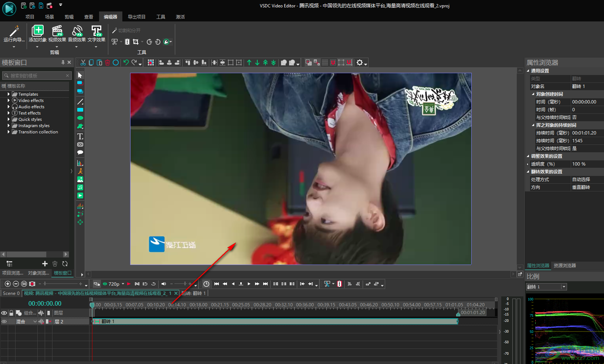
Task: Toggle the audio speaker in preview toolbar
Action: pyautogui.click(x=164, y=284)
